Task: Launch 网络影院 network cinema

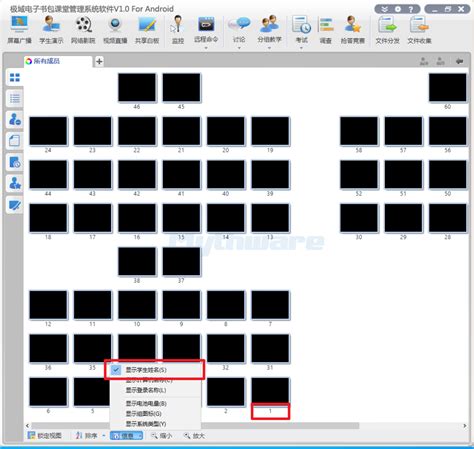Action: pos(83,30)
